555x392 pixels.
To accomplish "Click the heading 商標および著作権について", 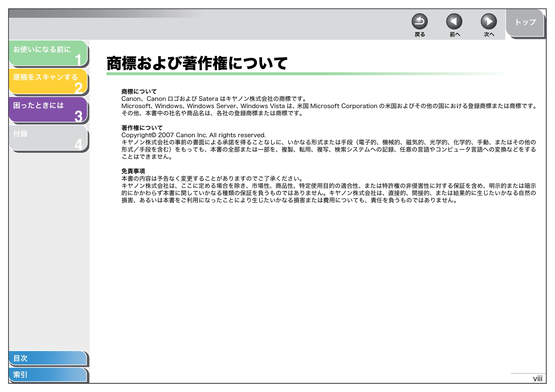I will 197,63.
